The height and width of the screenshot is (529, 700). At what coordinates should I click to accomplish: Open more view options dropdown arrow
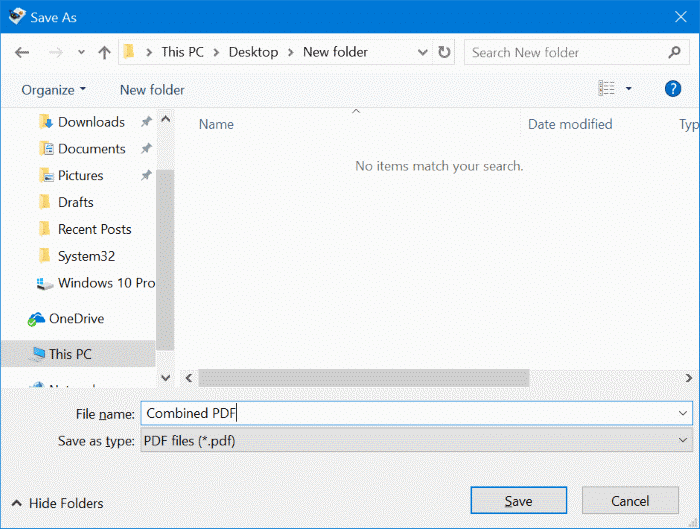(x=629, y=88)
